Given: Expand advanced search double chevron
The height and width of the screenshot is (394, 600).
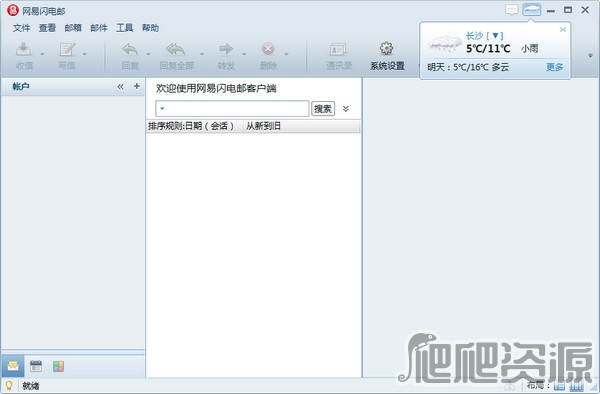Looking at the screenshot, I should pyautogui.click(x=346, y=109).
